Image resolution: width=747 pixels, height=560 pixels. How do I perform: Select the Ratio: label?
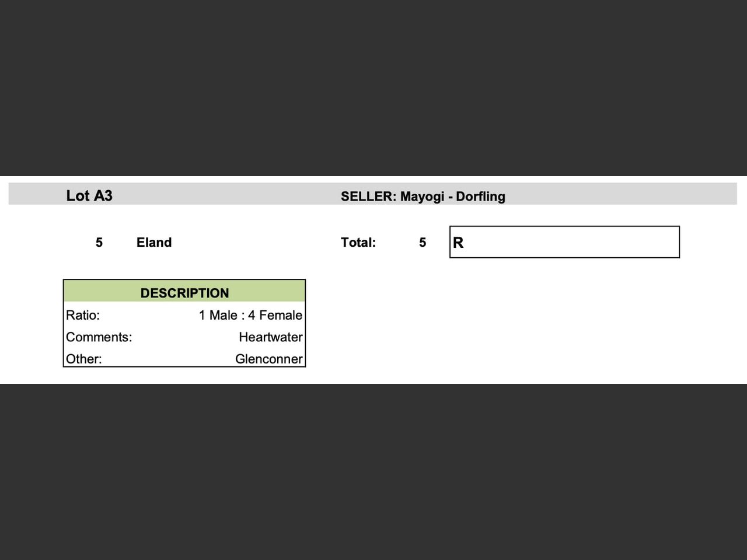pos(83,315)
